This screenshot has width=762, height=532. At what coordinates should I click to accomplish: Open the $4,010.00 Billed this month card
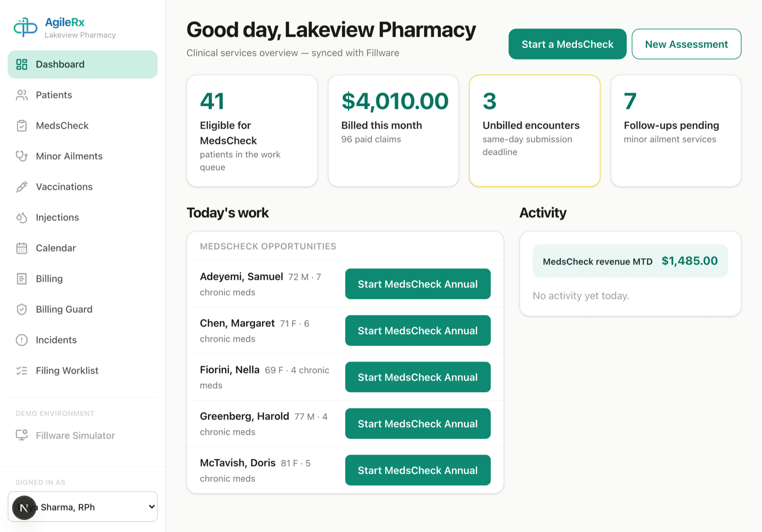click(393, 131)
